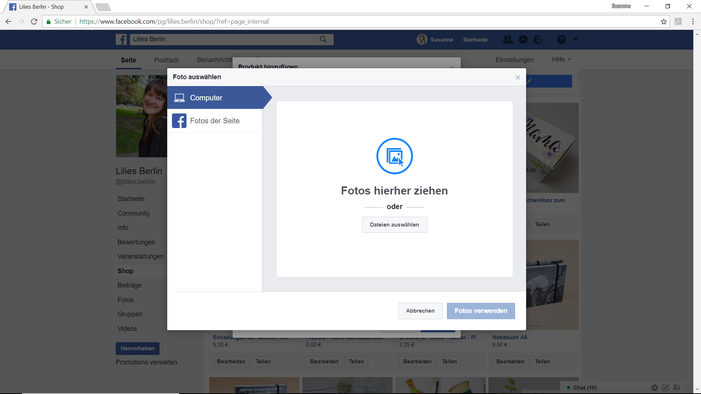This screenshot has width=701, height=394.
Task: Switch to the Seite tab
Action: tap(128, 60)
